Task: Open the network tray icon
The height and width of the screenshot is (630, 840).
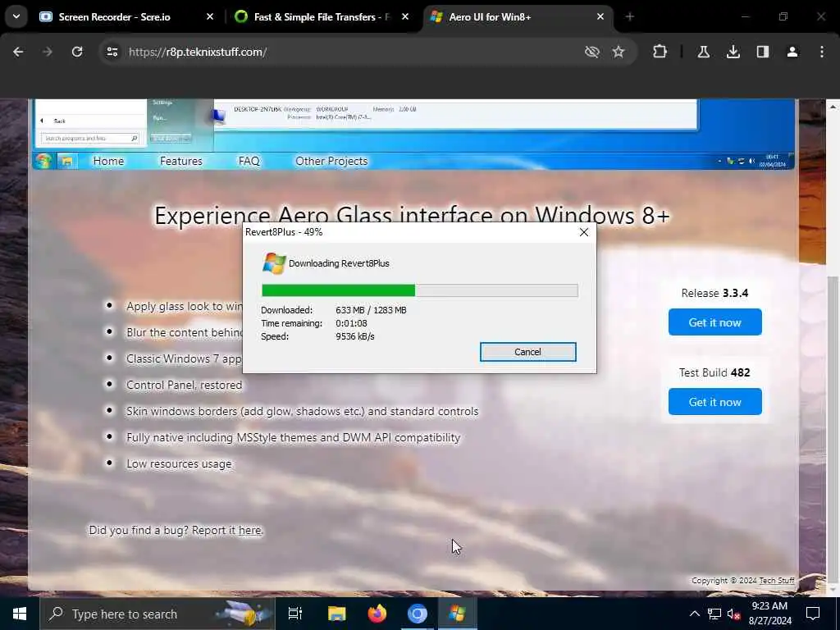Action: tap(714, 614)
